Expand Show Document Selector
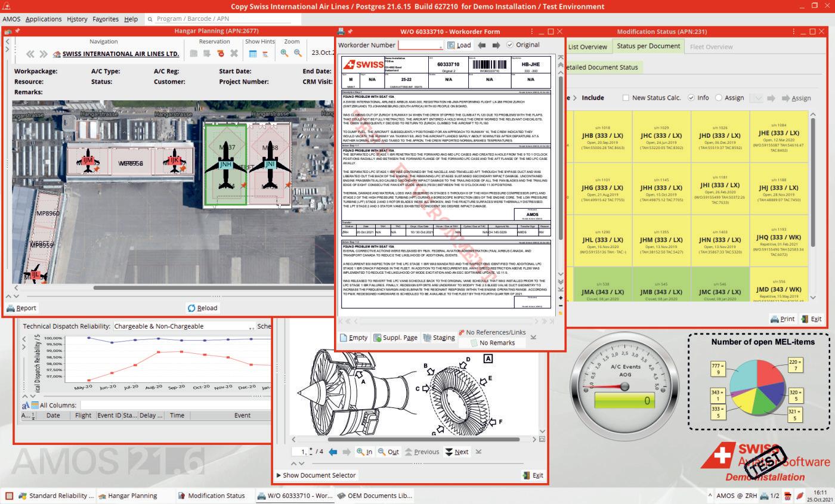 316,475
